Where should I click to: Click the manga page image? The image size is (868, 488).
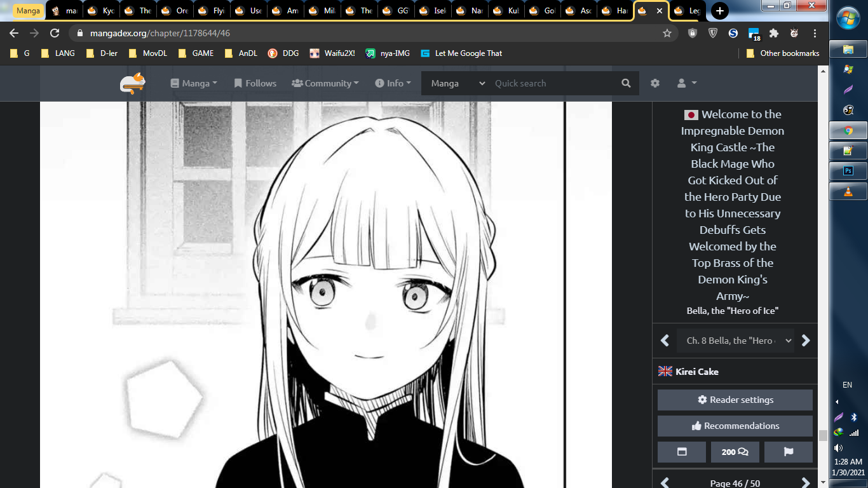326,295
